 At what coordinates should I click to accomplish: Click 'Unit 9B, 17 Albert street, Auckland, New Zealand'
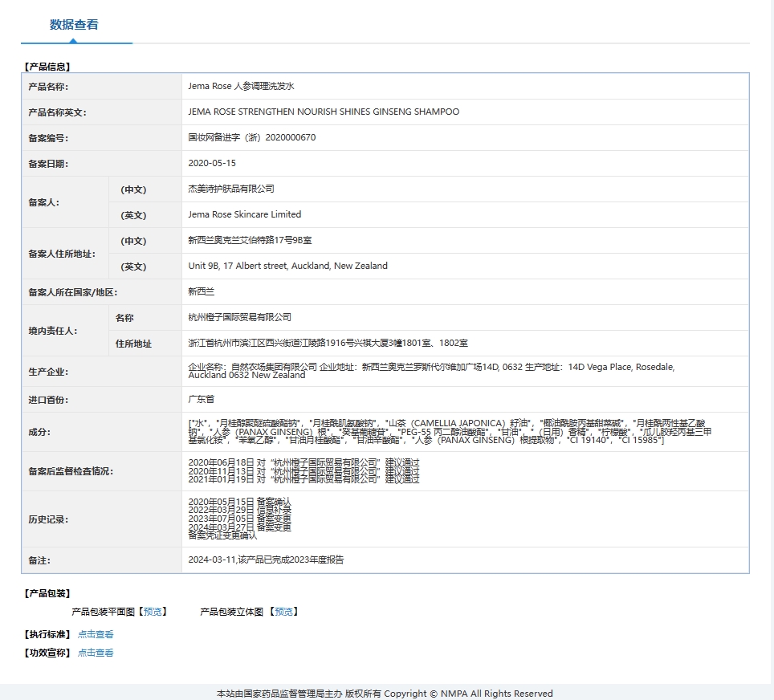tap(287, 266)
